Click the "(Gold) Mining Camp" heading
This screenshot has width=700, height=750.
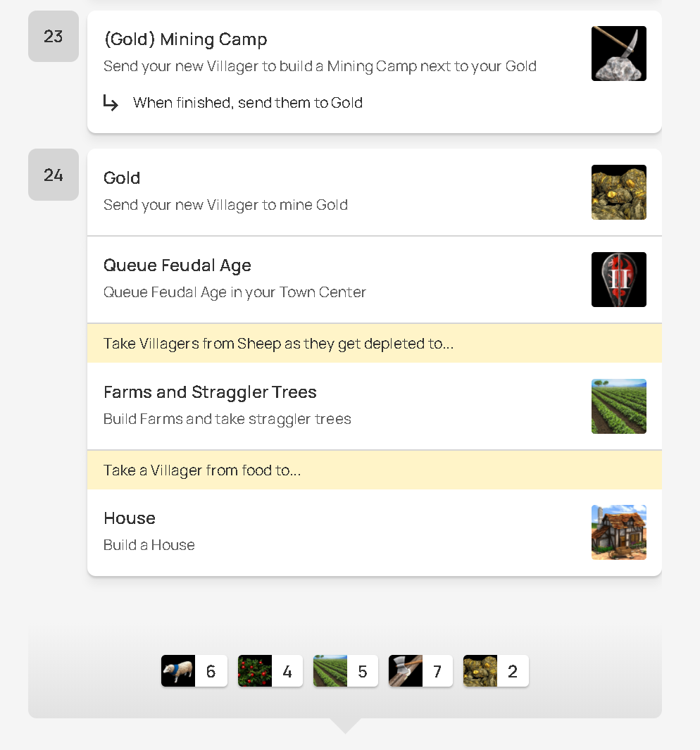(185, 39)
